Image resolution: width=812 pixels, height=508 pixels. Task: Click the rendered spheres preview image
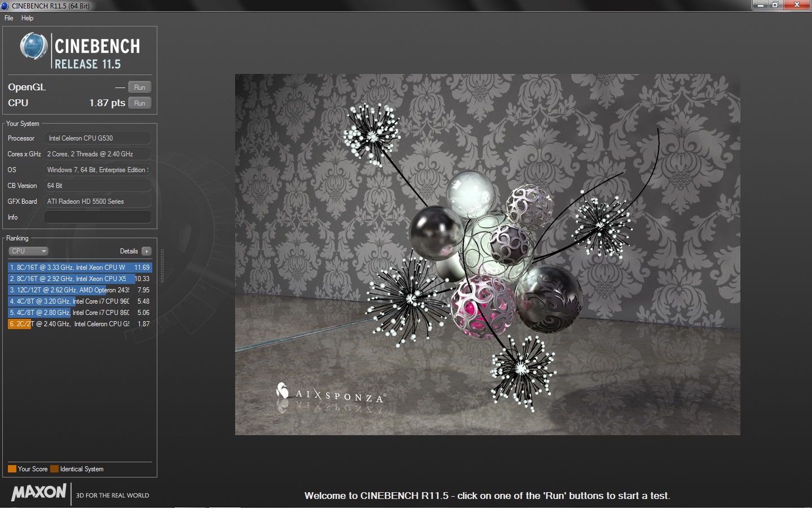[487, 254]
